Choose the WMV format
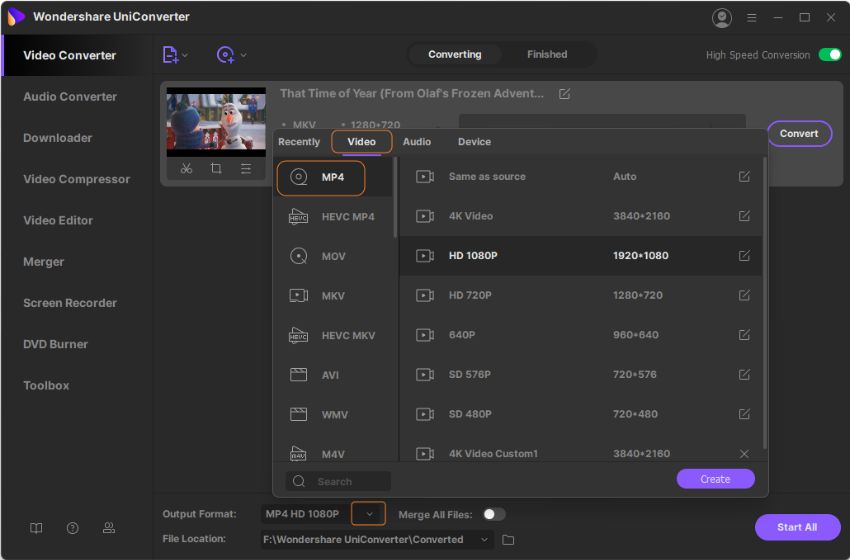850x560 pixels. coord(333,415)
